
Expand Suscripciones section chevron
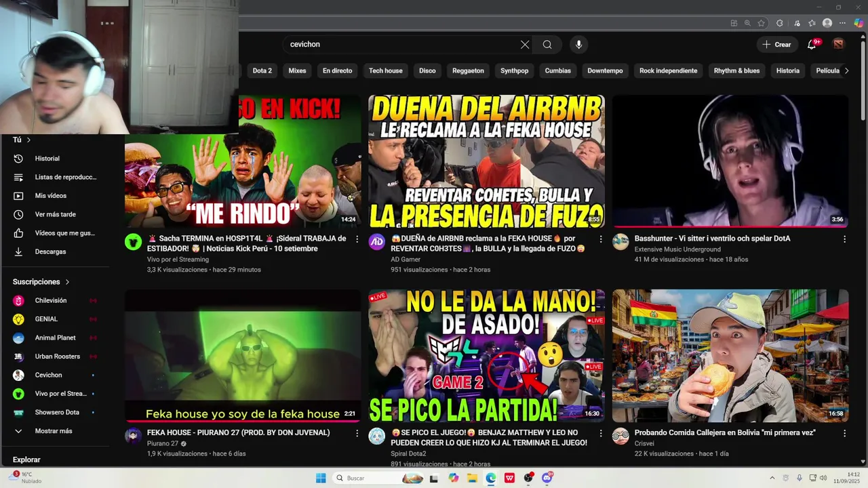click(x=67, y=282)
